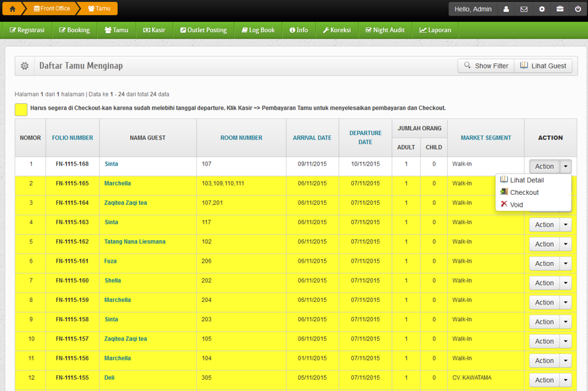Choose Checkout from the action menu
This screenshot has height=391, width=588.
tap(524, 192)
